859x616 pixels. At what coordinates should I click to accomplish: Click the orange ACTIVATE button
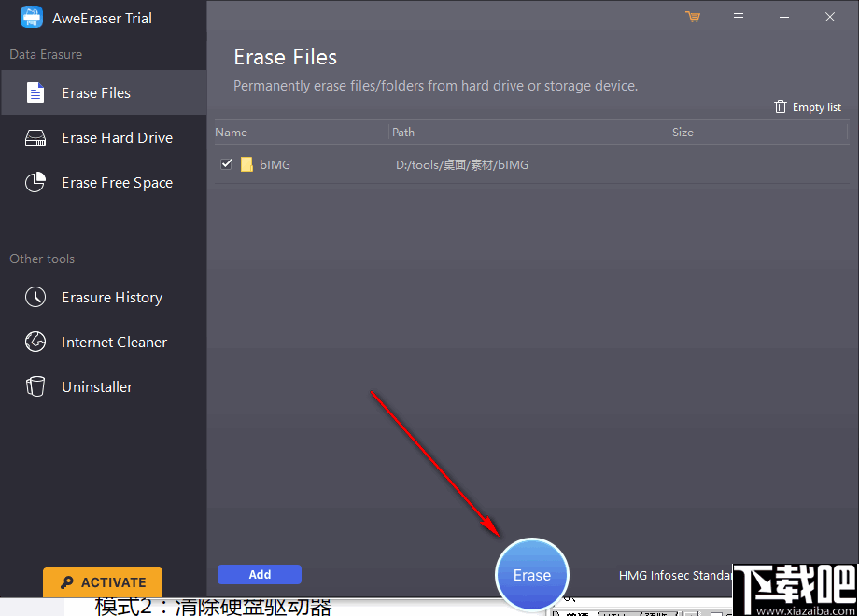[x=103, y=582]
